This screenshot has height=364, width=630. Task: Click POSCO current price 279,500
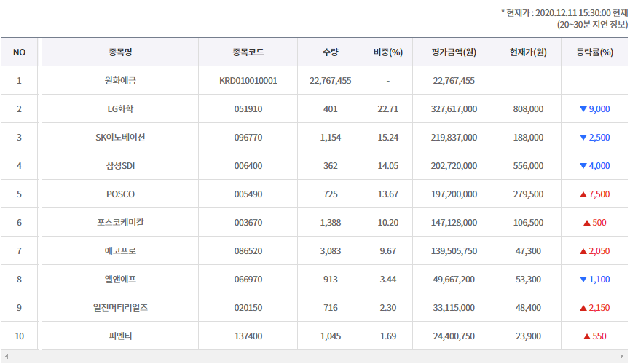click(x=528, y=194)
